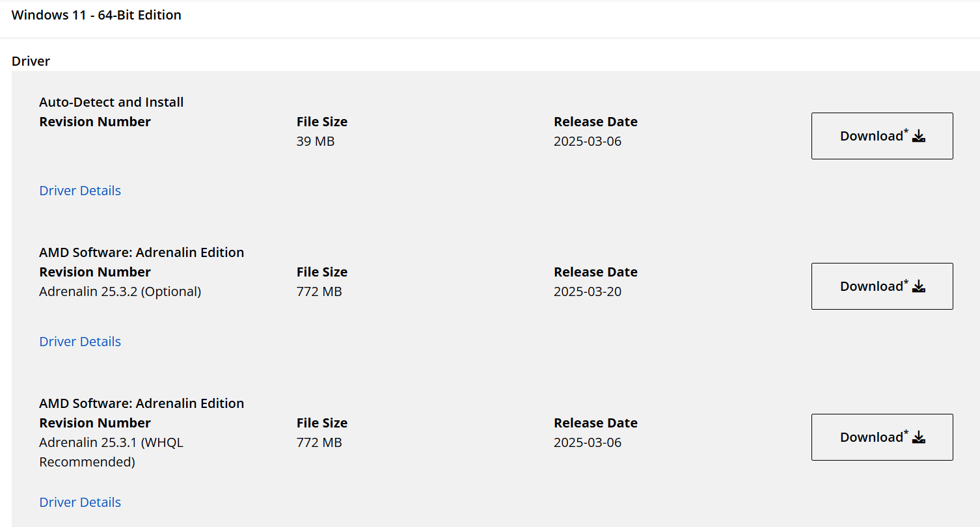The height and width of the screenshot is (527, 980).
Task: Download Adrenalin 25.3.1 (WHQL Recommended) driver
Action: (x=882, y=437)
